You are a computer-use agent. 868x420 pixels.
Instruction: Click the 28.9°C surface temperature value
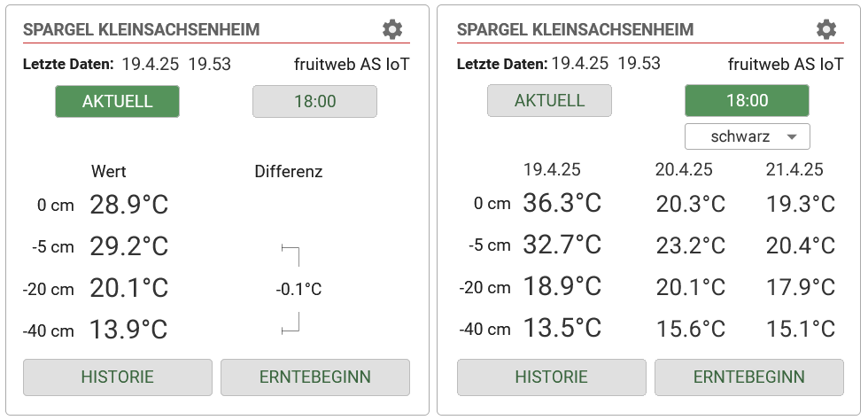tap(128, 206)
